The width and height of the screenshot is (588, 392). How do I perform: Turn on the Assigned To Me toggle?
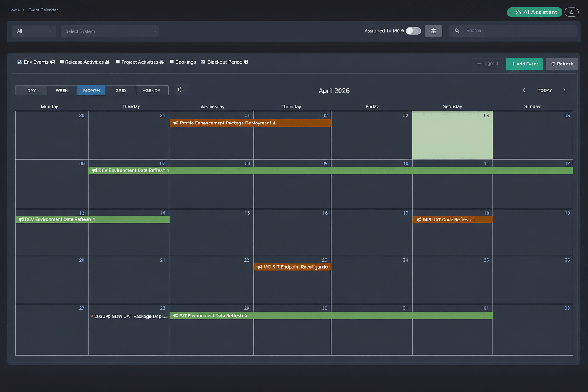point(413,31)
